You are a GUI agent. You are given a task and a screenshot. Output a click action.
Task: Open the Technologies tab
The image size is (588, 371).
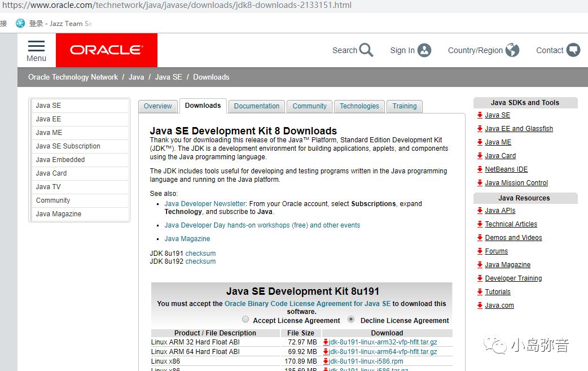point(359,106)
